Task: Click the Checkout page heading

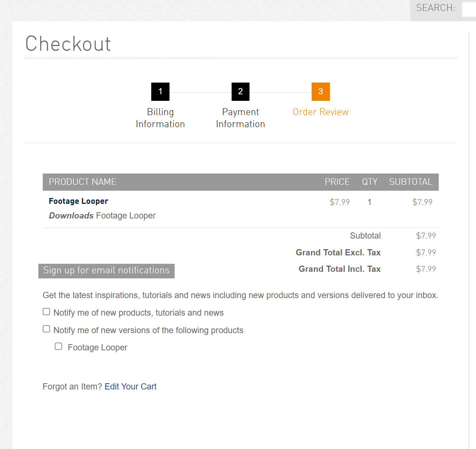Action: click(x=68, y=44)
